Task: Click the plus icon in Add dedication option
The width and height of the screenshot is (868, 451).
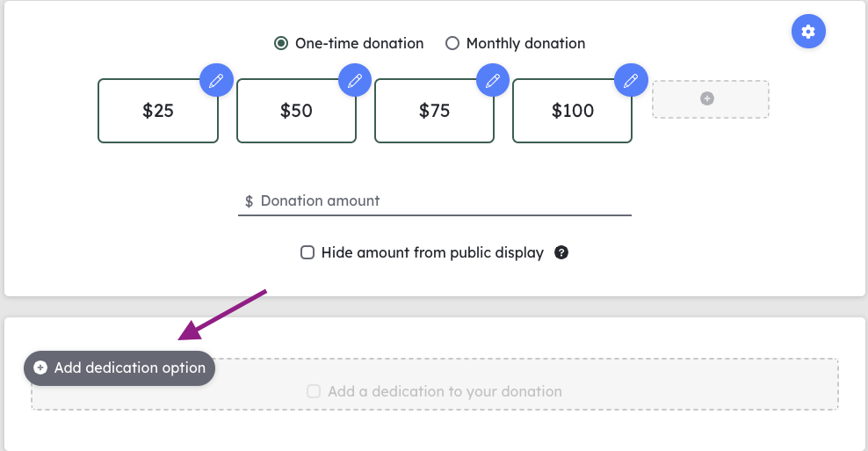Action: click(x=40, y=367)
